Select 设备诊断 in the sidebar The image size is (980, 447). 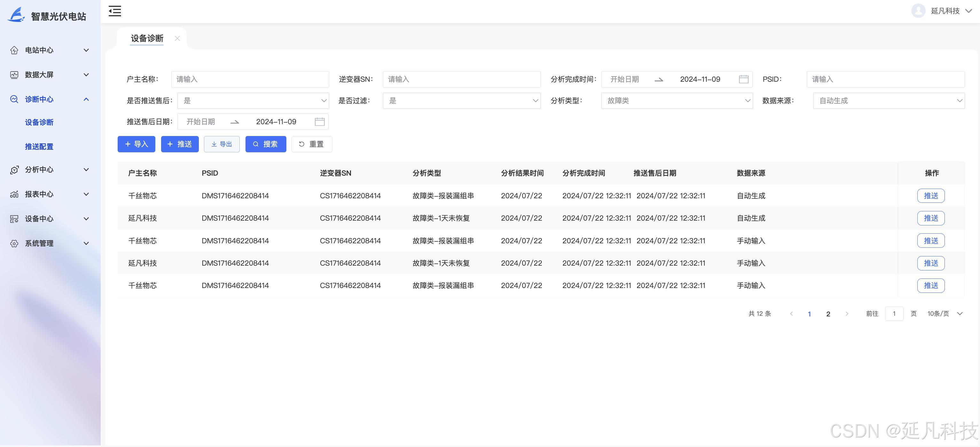39,122
